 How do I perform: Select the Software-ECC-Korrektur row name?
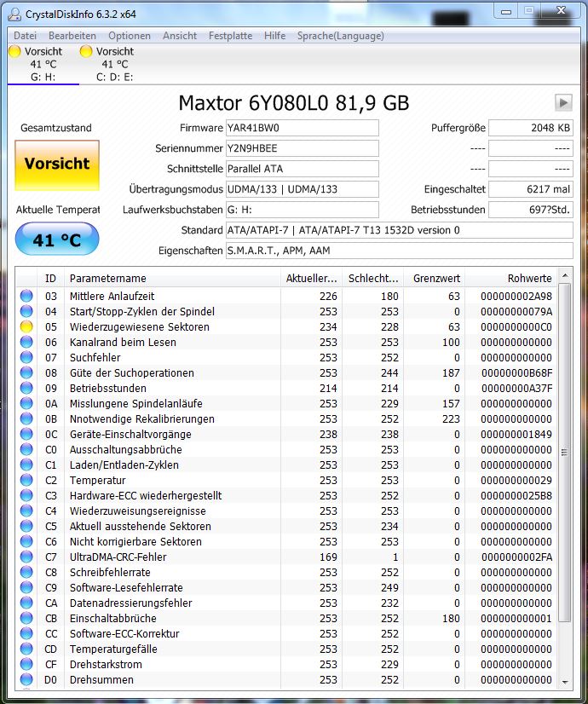tap(124, 633)
